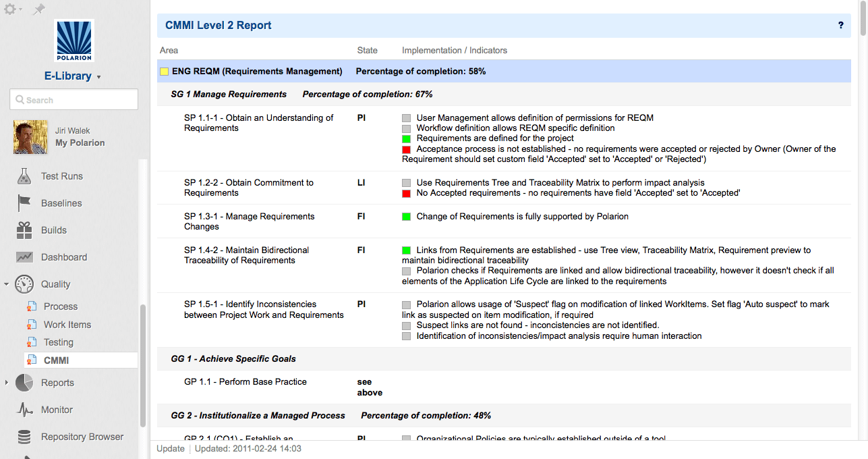Screen dimensions: 868x459
Task: Click the Update link in the footer
Action: point(171,449)
